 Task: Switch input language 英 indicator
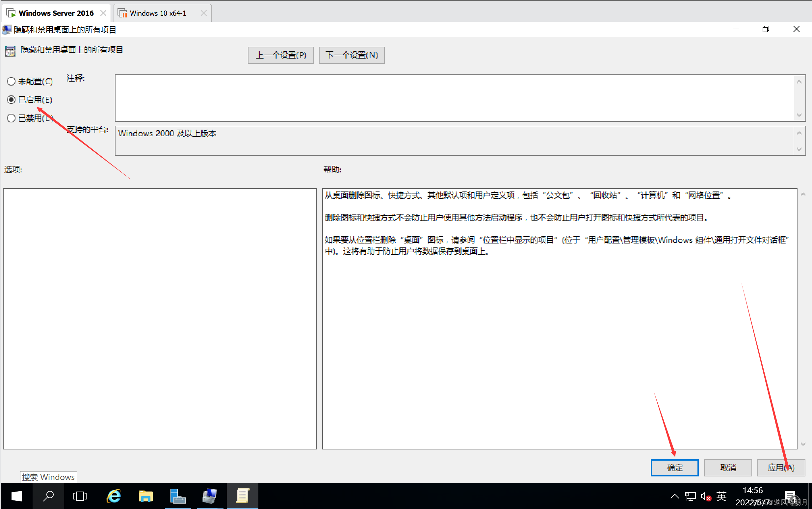click(721, 496)
